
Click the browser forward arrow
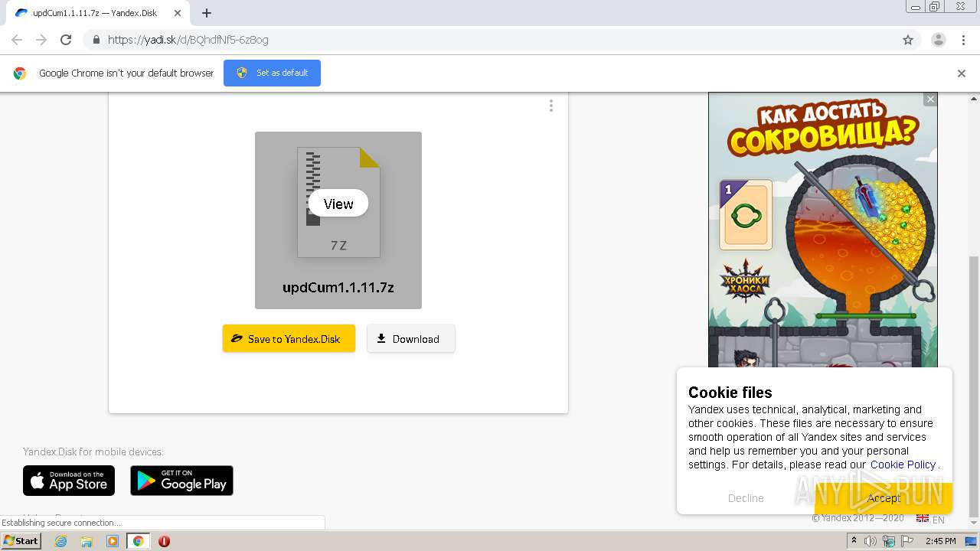point(41,40)
